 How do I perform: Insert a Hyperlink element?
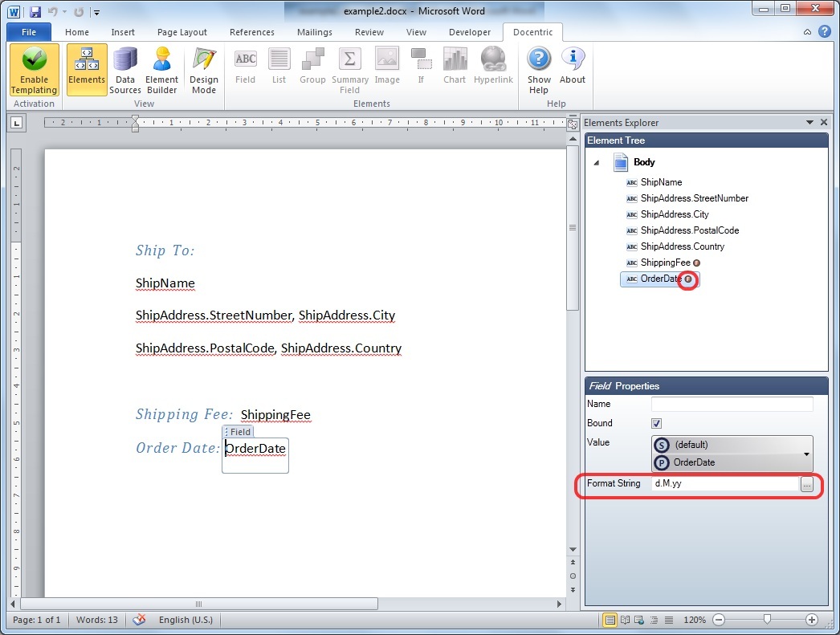493,66
